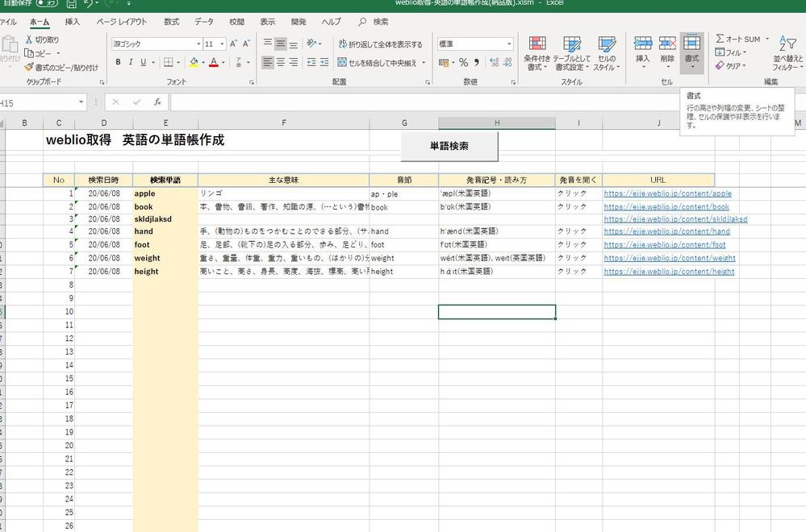Open the weblio weight URL link
The image size is (806, 532).
coord(670,258)
